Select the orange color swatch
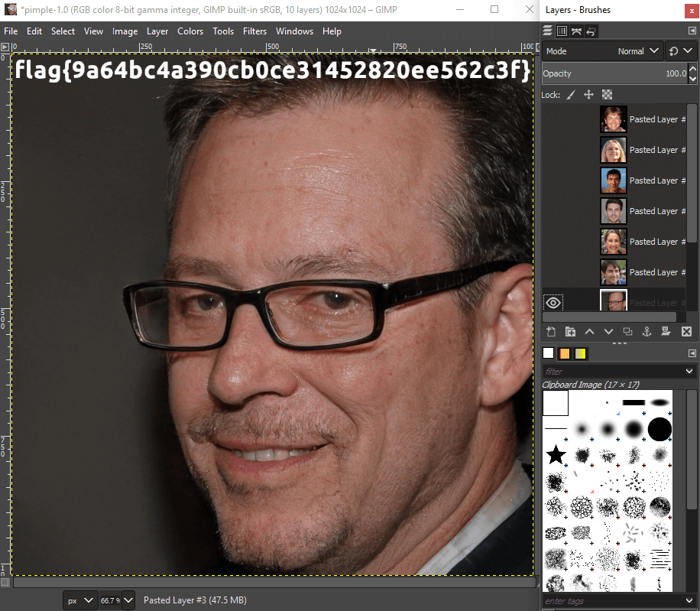Viewport: 700px width, 611px height. click(566, 353)
